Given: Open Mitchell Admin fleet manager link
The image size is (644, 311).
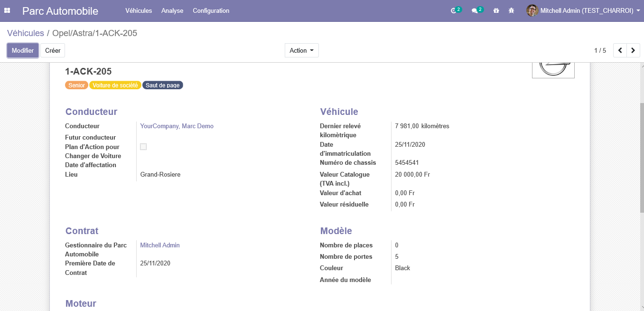Looking at the screenshot, I should pos(160,245).
